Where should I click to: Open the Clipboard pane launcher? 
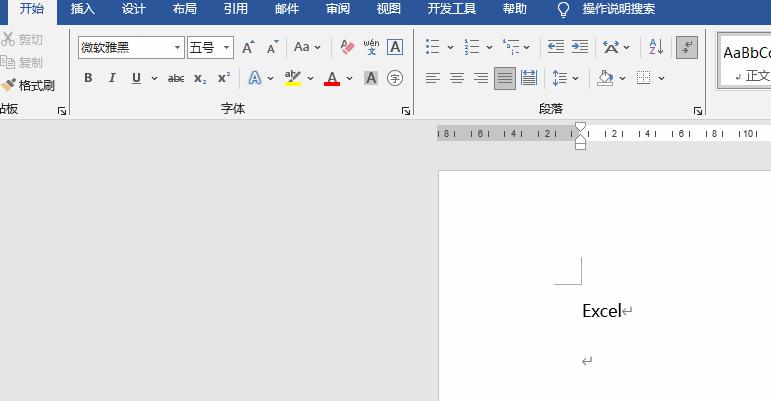[61, 111]
